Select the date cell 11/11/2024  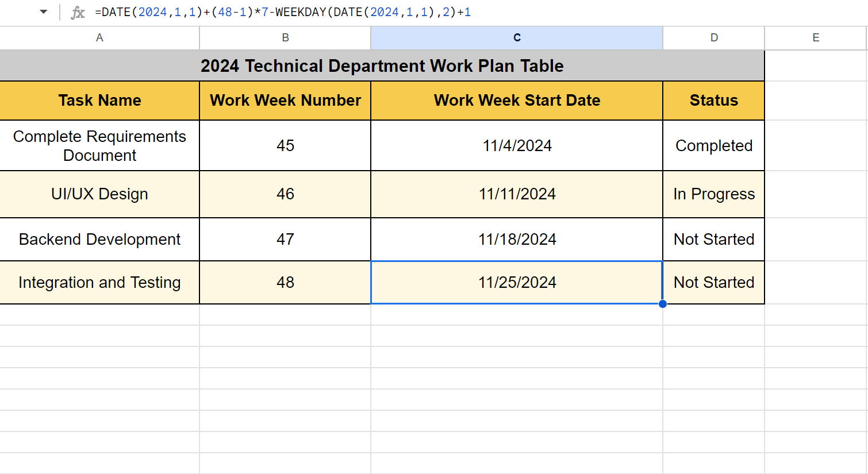click(517, 194)
